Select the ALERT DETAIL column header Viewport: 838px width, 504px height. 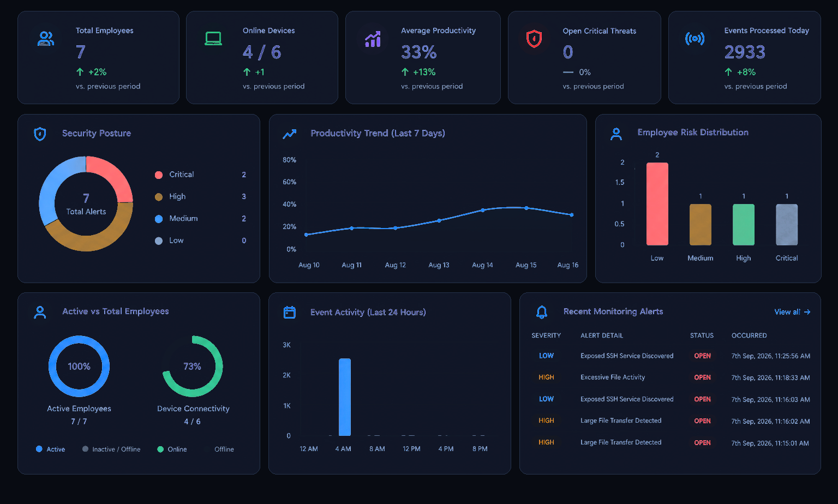pyautogui.click(x=602, y=335)
